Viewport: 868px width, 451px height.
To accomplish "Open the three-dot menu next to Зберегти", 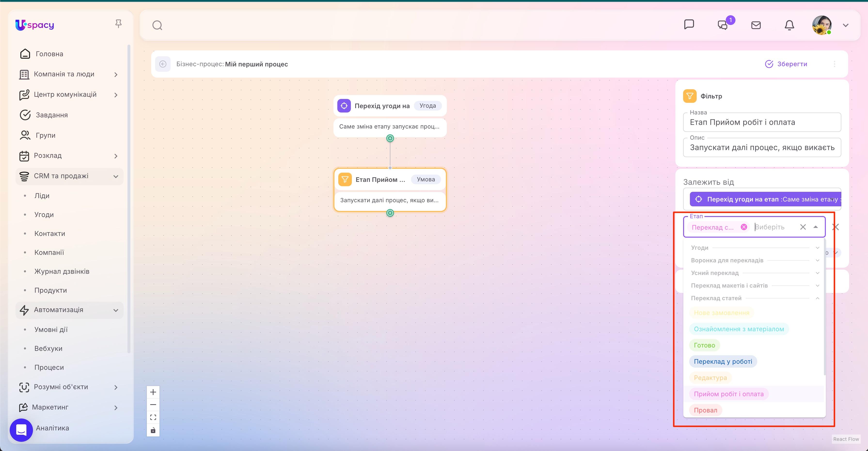I will coord(835,64).
